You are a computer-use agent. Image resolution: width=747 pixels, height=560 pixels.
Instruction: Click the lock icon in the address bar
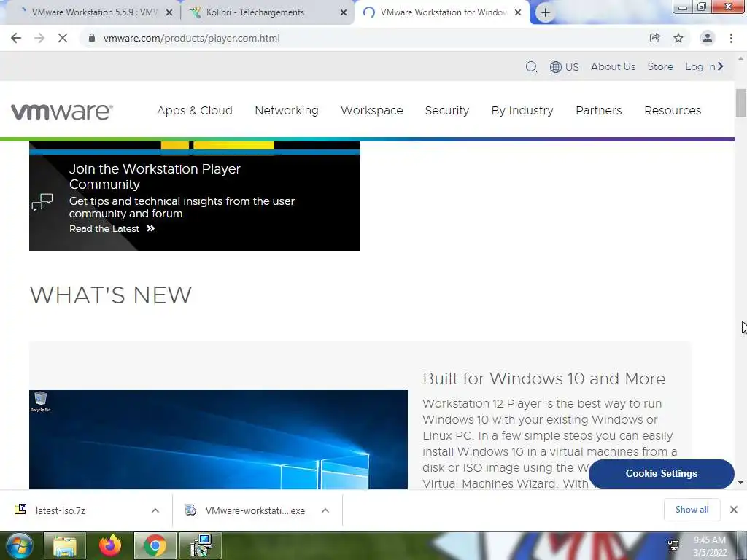click(x=92, y=38)
